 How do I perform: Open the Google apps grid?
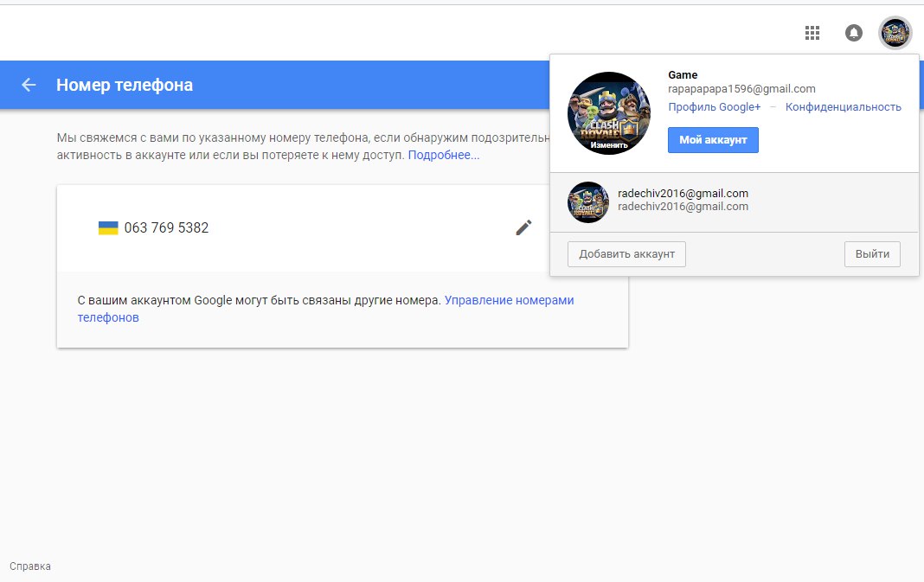[812, 33]
